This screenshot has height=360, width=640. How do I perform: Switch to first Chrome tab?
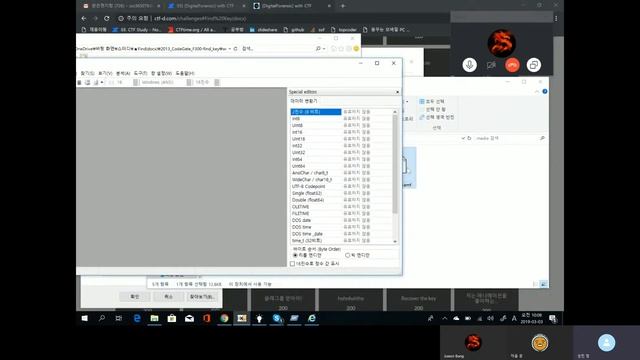(121, 6)
